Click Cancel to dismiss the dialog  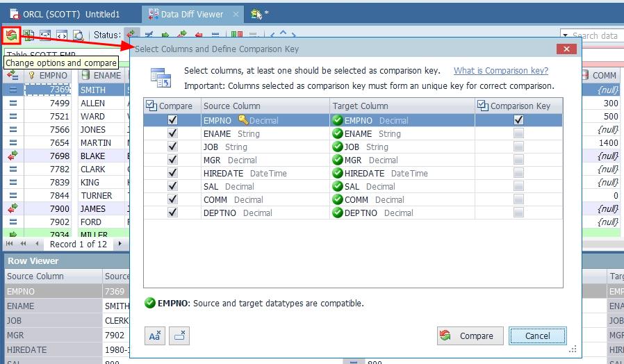pyautogui.click(x=537, y=336)
